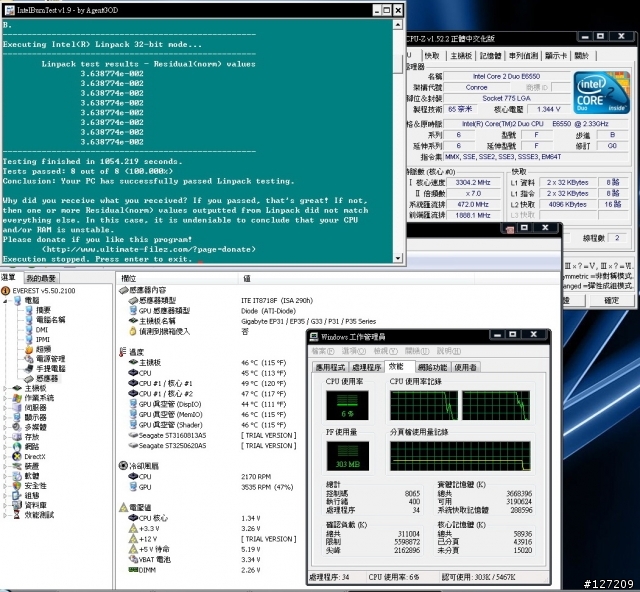
Task: Expand the 存放 tree node arrow
Action: click(5, 437)
